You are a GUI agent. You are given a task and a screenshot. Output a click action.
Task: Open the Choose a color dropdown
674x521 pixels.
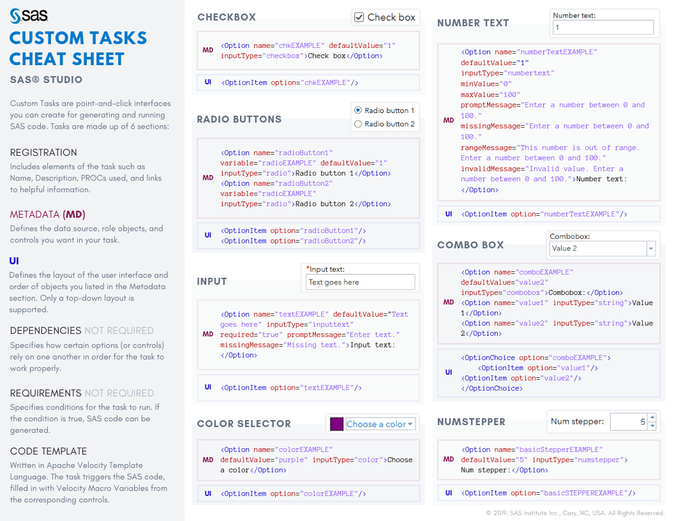point(380,424)
